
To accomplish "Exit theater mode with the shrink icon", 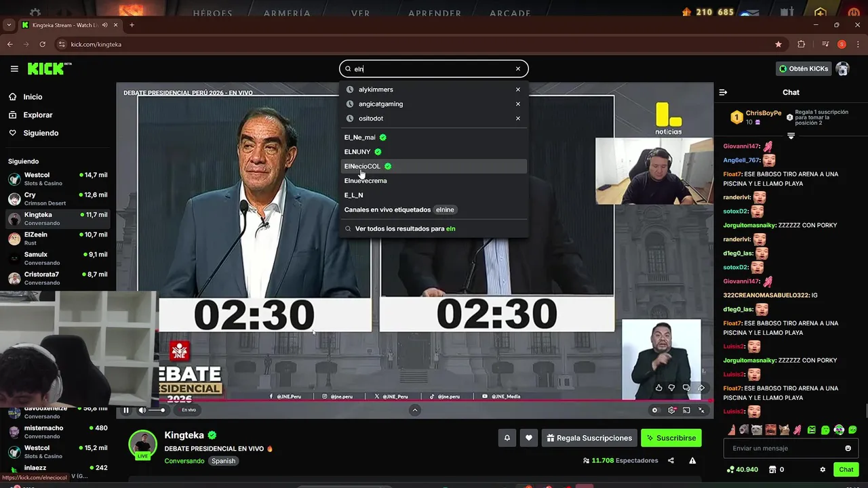I will click(x=701, y=410).
